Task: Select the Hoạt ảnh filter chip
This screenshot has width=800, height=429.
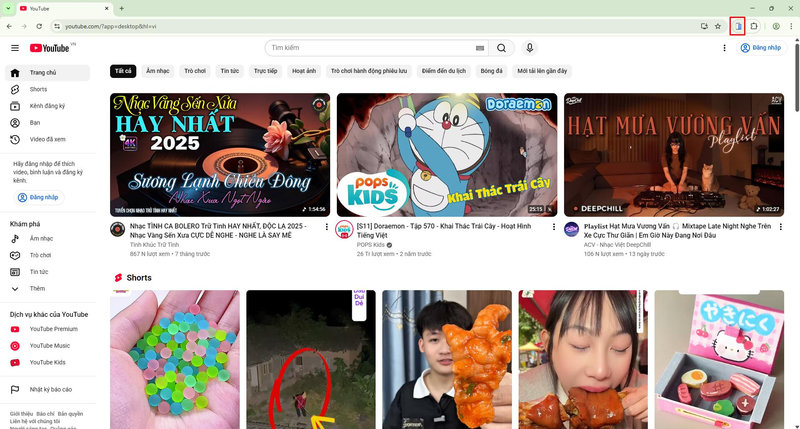Action: pos(304,71)
